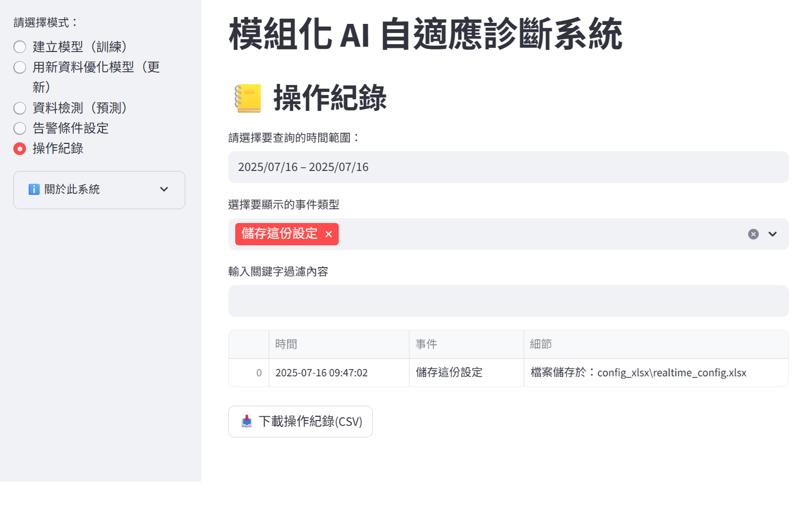This screenshot has height=532, width=798.
Task: Select 用新資料優化模型（更新）mode
Action: click(20, 67)
